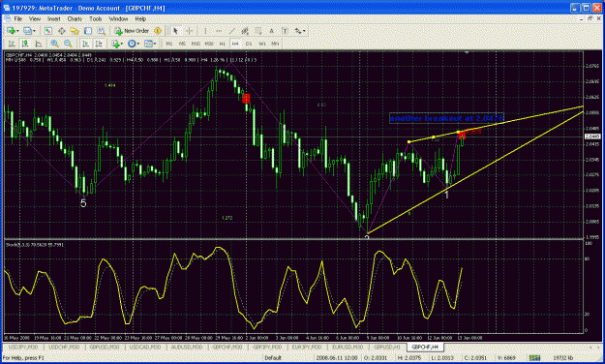This screenshot has width=605, height=364.
Task: Show the Terminal panel
Action: click(x=88, y=31)
